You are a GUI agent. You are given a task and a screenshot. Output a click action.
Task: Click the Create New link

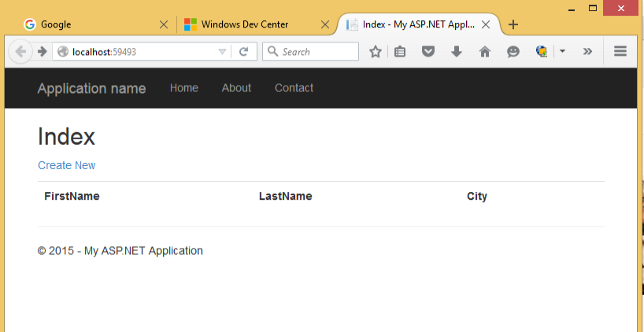pos(66,165)
